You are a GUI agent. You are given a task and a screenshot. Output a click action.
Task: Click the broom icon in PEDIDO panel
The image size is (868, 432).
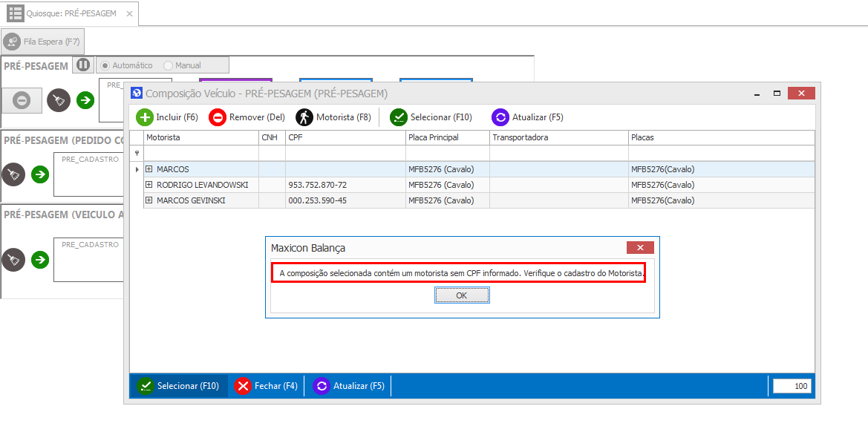[x=14, y=174]
